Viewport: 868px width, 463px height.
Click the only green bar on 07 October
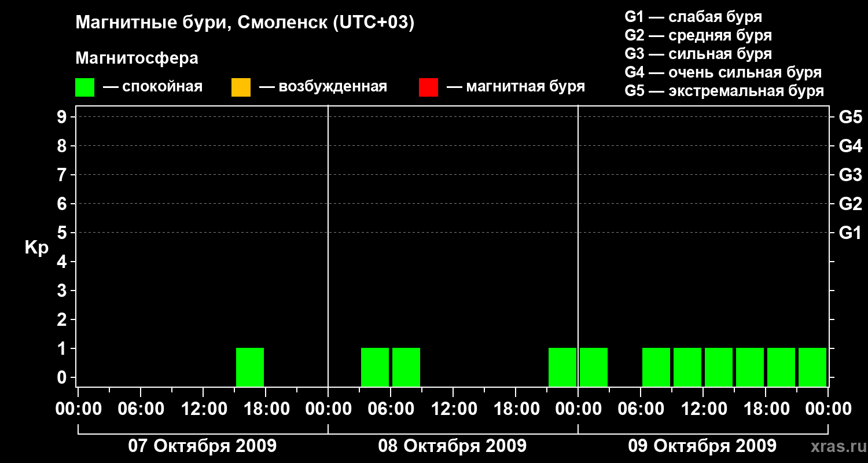[250, 367]
